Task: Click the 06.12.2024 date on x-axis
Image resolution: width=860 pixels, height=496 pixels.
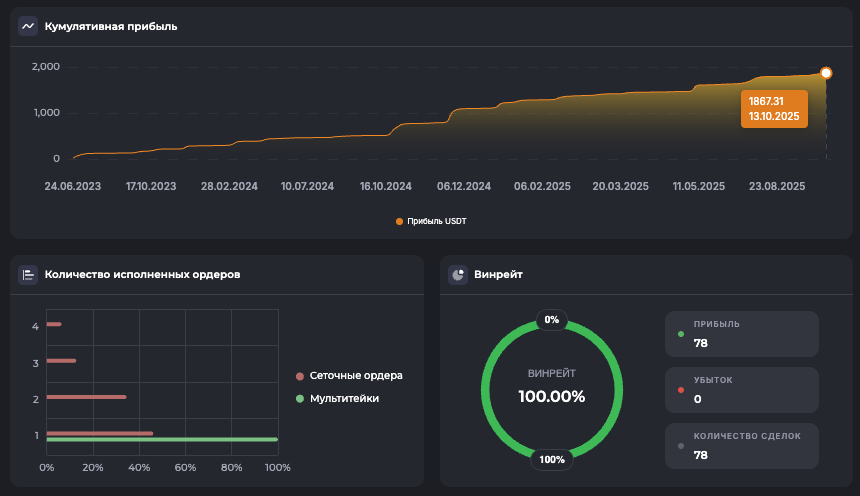Action: 464,186
